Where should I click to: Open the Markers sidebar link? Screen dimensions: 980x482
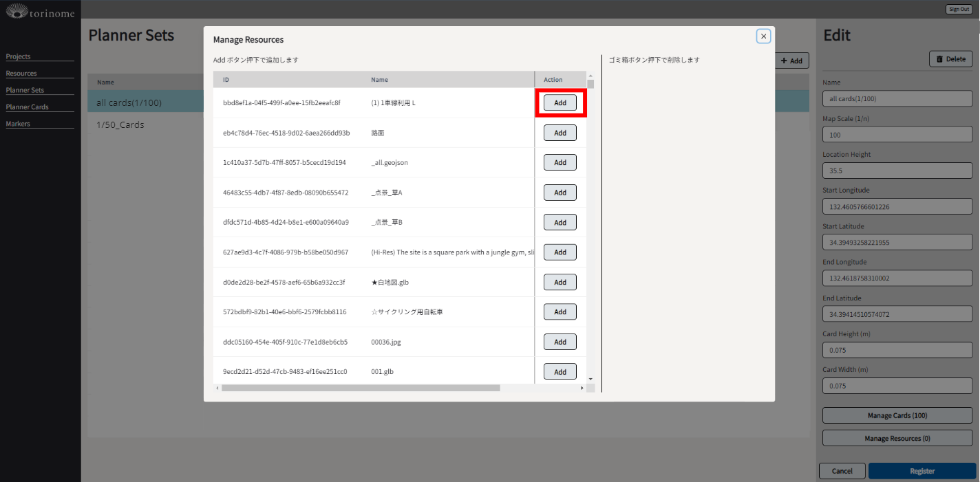19,124
